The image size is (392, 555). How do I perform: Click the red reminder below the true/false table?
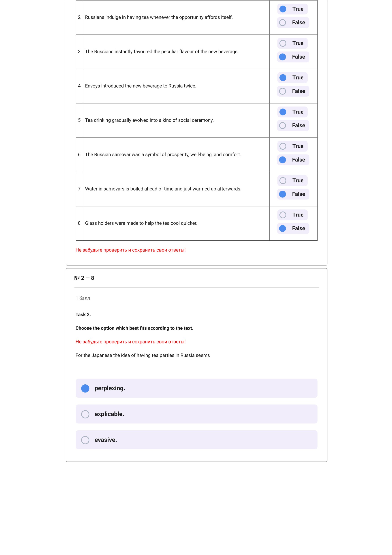(130, 250)
